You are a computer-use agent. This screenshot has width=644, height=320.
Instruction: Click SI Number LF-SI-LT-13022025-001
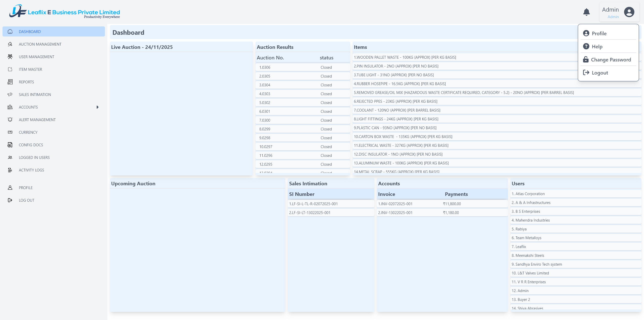click(310, 212)
